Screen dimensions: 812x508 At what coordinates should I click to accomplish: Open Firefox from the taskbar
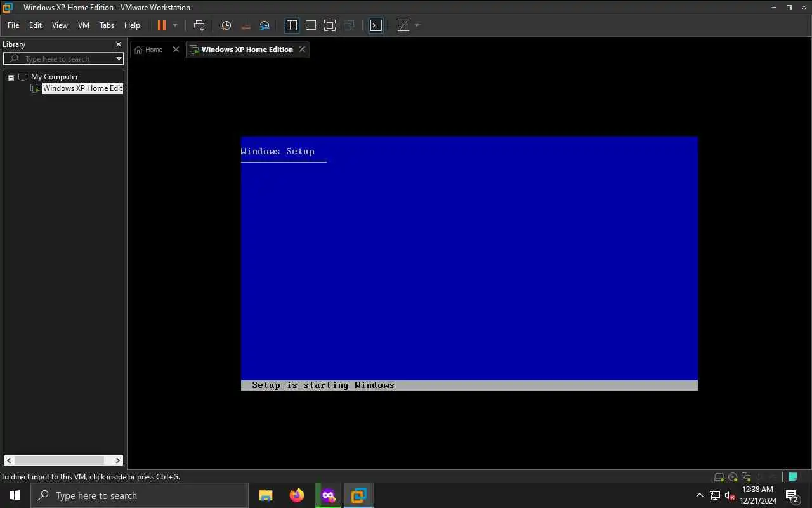point(297,495)
